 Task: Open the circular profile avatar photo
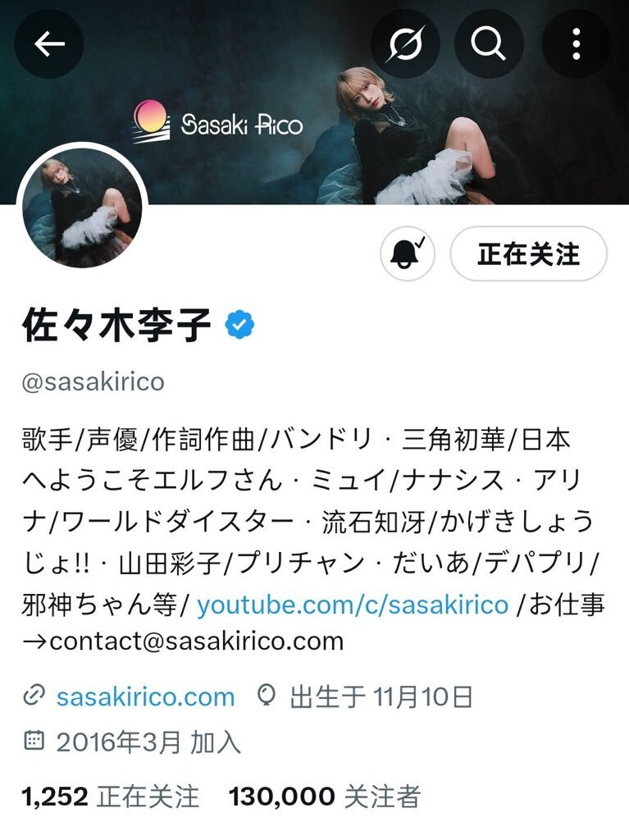[82, 208]
